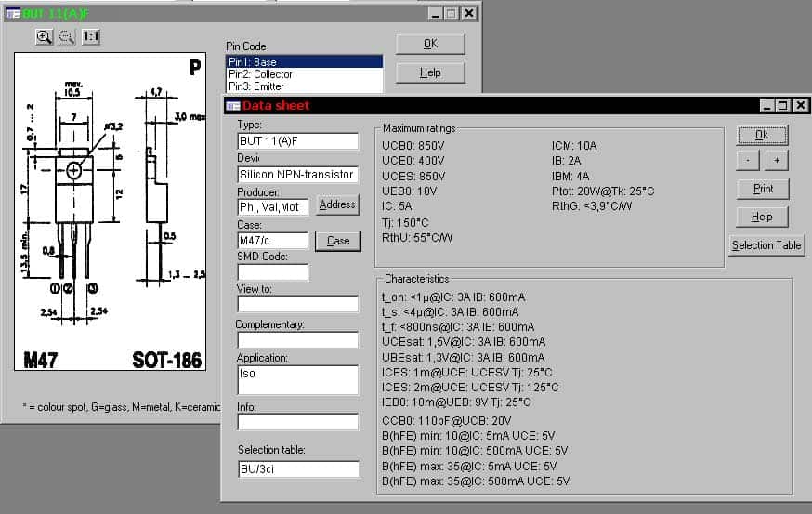This screenshot has width=812, height=514.
Task: Click the t_f: <800ns characteristic line
Action: (458, 327)
